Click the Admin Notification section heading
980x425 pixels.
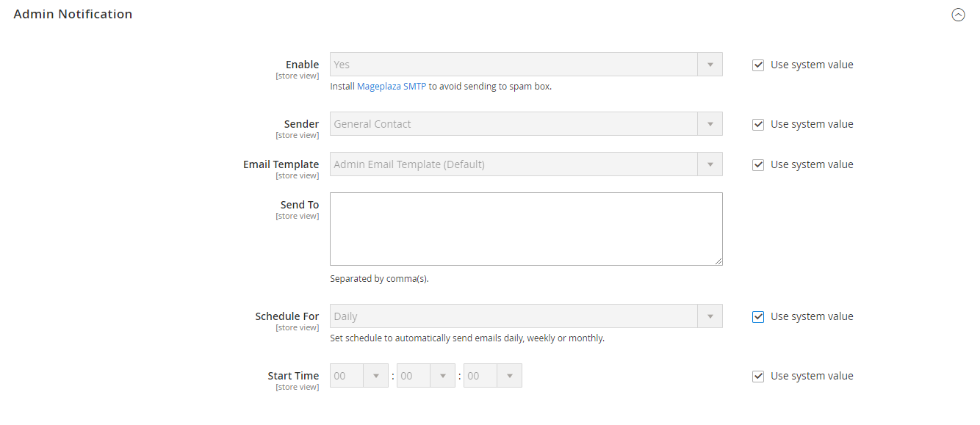click(x=73, y=14)
